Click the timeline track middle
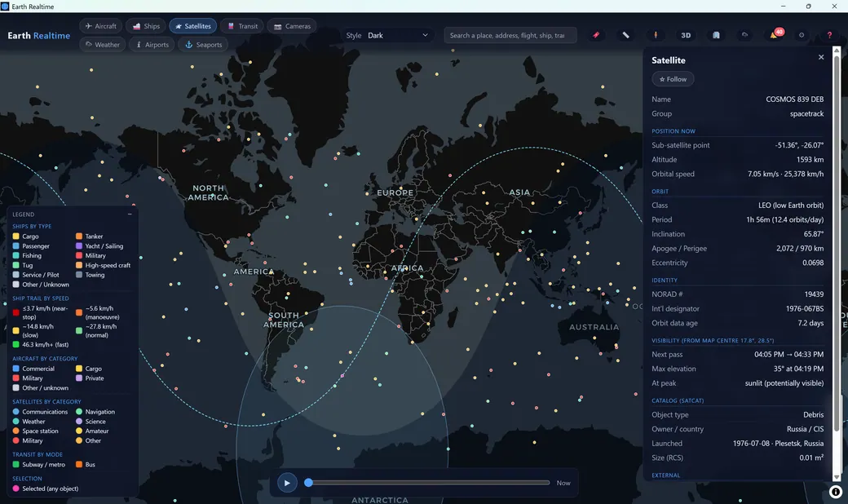 pos(429,482)
